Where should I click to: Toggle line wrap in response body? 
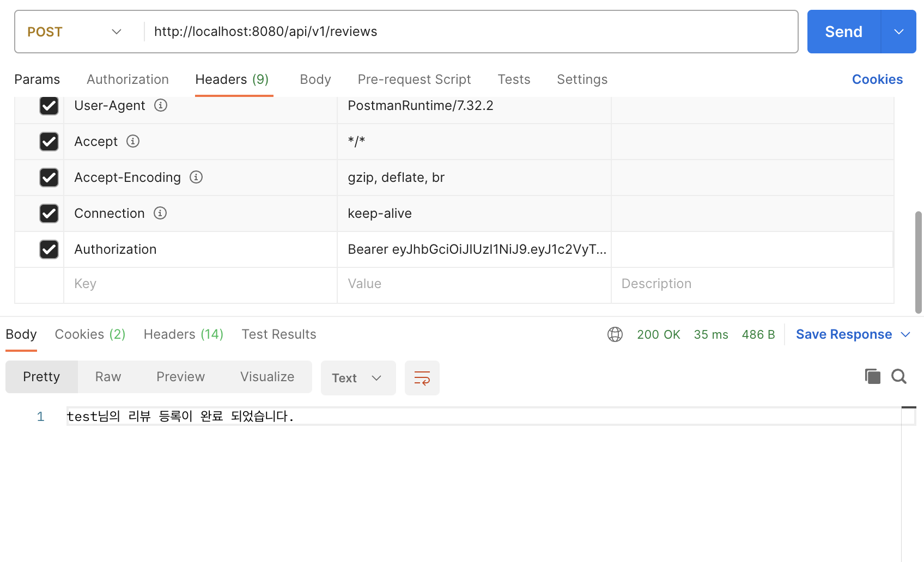(422, 378)
